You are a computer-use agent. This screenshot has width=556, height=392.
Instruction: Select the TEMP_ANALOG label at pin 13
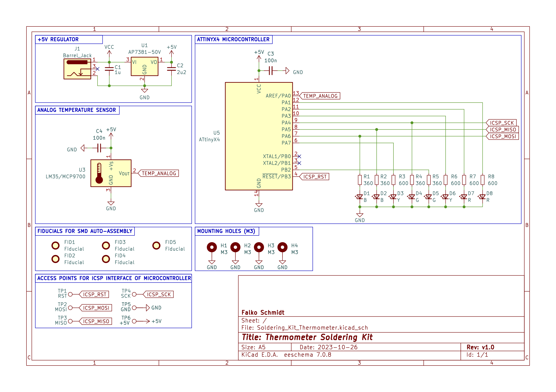pos(320,96)
